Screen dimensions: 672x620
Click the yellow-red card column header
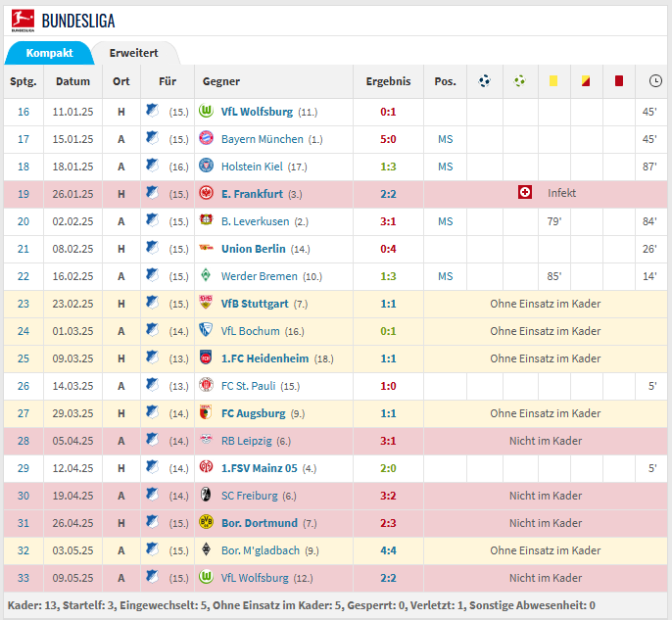pos(586,81)
